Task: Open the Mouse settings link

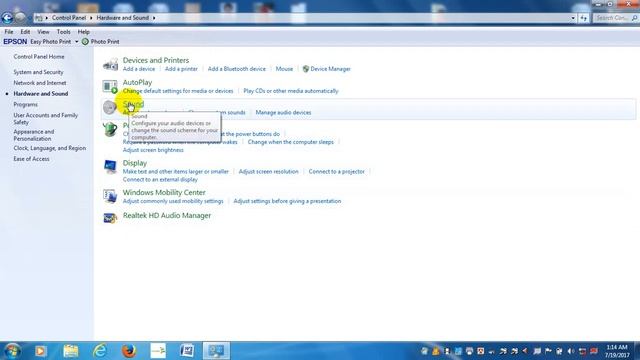Action: point(284,69)
